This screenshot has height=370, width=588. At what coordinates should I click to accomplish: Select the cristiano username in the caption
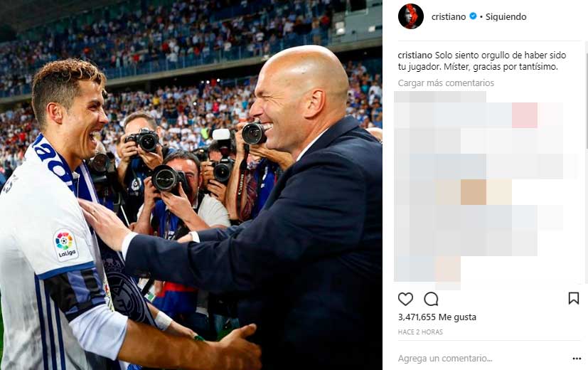[x=415, y=55]
